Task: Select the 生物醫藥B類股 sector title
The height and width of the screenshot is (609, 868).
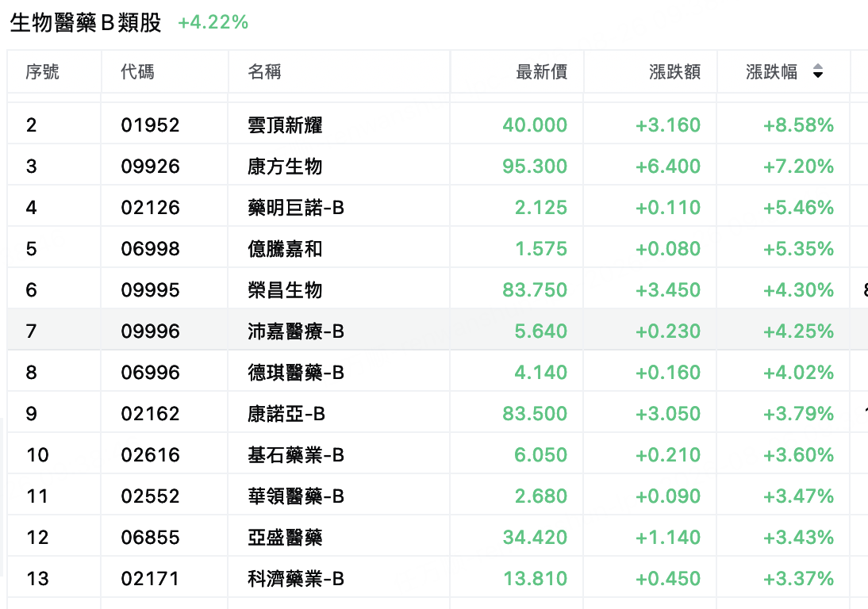Action: [x=85, y=23]
